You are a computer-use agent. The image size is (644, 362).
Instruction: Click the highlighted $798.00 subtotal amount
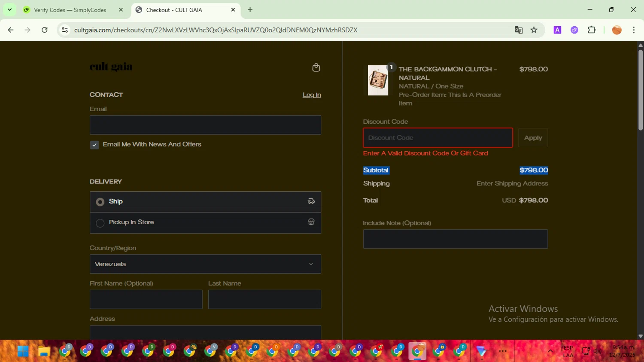[534, 170]
